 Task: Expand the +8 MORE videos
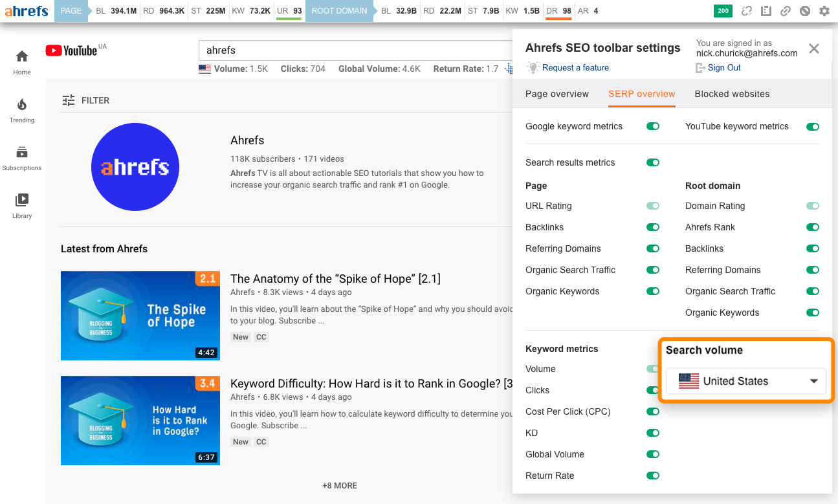tap(340, 486)
